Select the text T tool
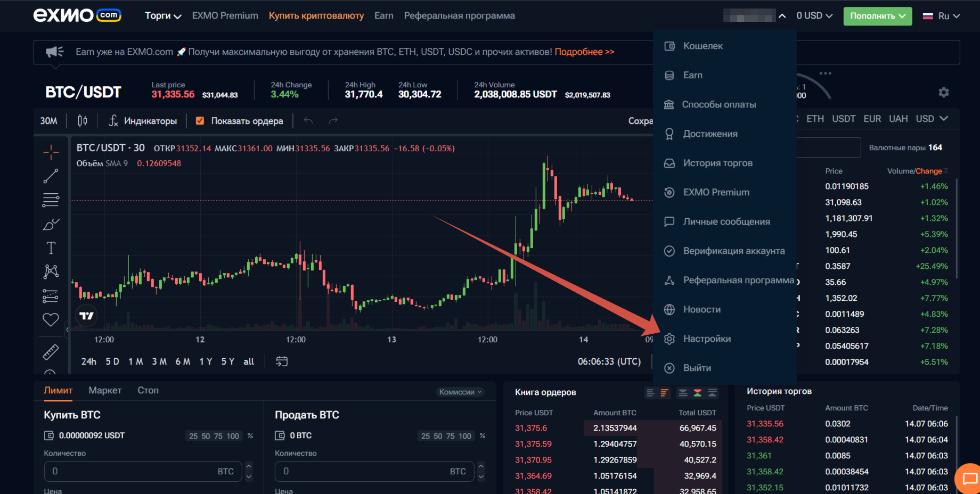Viewport: 980px width, 494px height. click(x=51, y=248)
